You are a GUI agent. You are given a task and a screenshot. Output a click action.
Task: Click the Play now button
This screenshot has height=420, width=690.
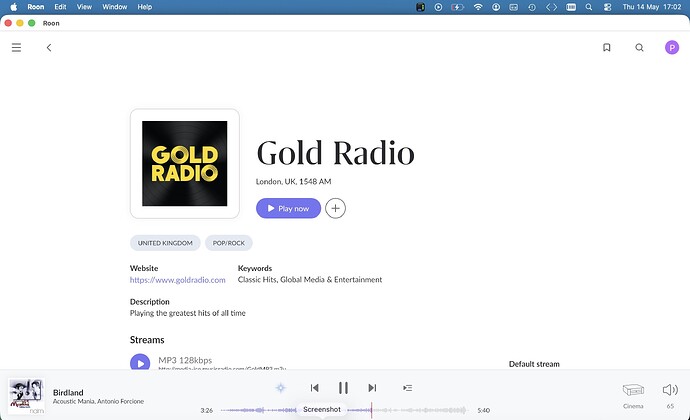pyautogui.click(x=288, y=208)
